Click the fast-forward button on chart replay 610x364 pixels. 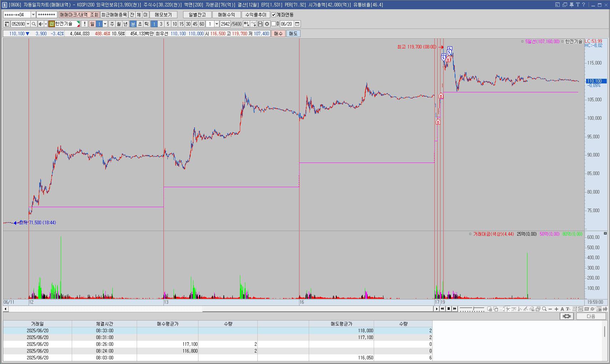click(x=454, y=309)
